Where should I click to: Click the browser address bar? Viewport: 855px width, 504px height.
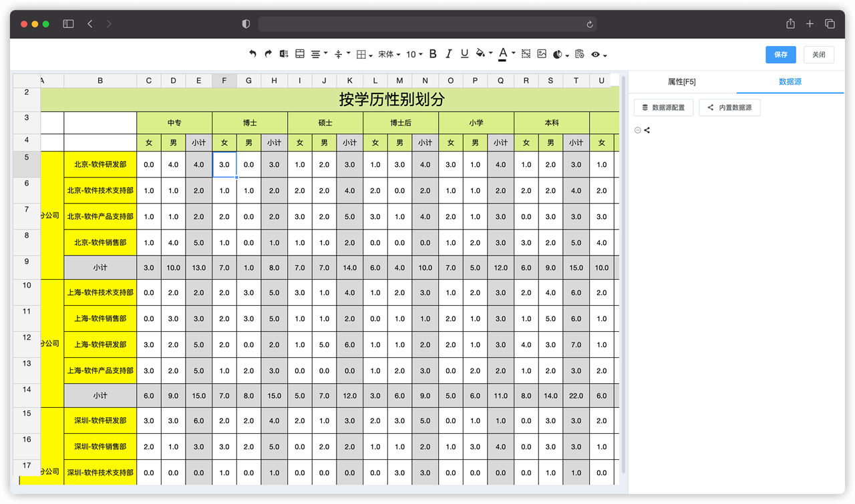(427, 24)
